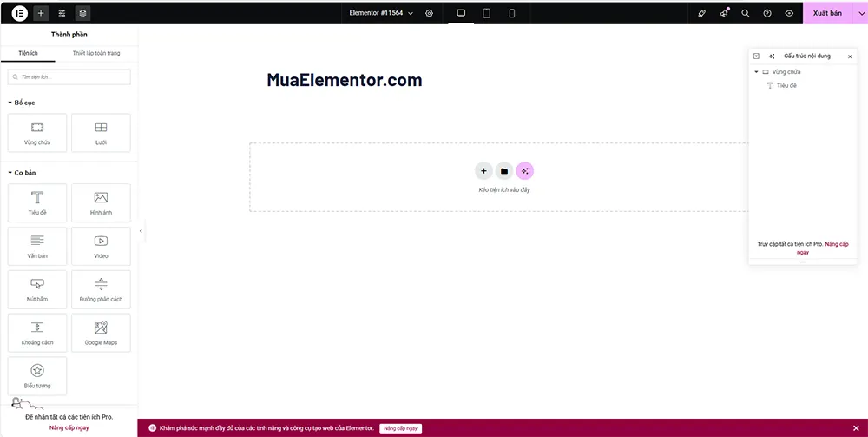The width and height of the screenshot is (868, 437).
Task: Select the Khoảng cách spacer widget
Action: tap(37, 333)
